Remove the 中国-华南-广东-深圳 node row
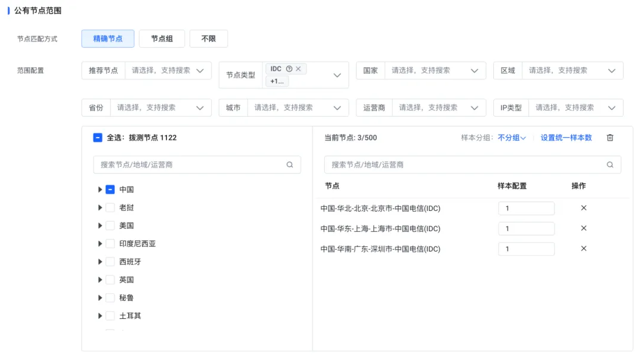644x357 pixels. [x=584, y=249]
